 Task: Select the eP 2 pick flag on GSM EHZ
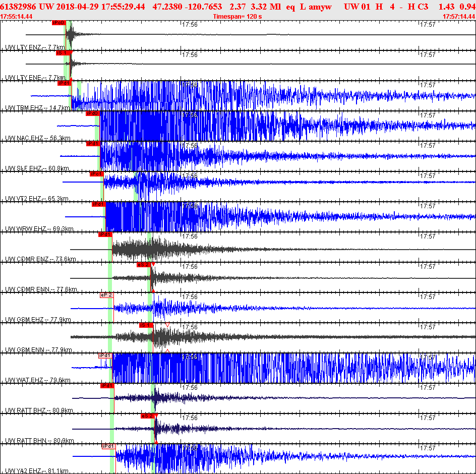106,295
